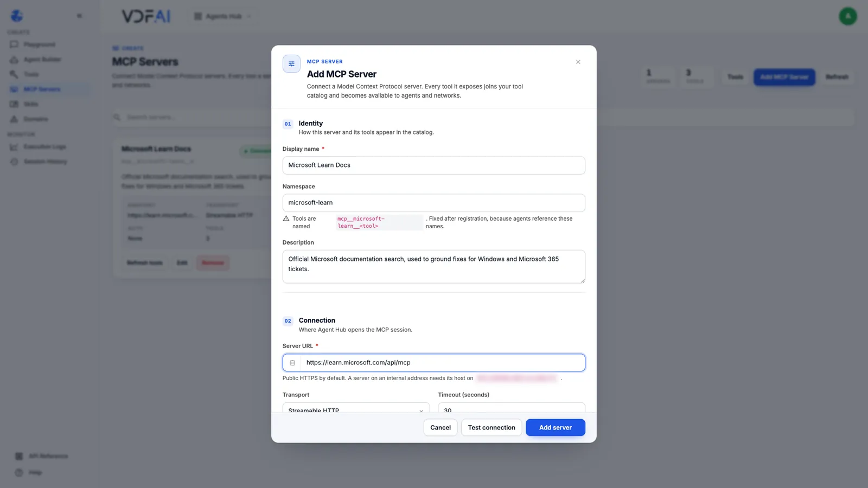Click the search magnifier in Search servers

117,117
